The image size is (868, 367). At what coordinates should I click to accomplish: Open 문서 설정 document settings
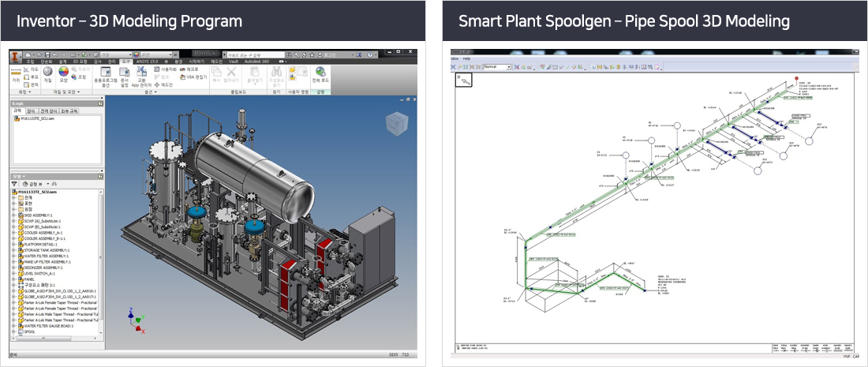pos(124,77)
